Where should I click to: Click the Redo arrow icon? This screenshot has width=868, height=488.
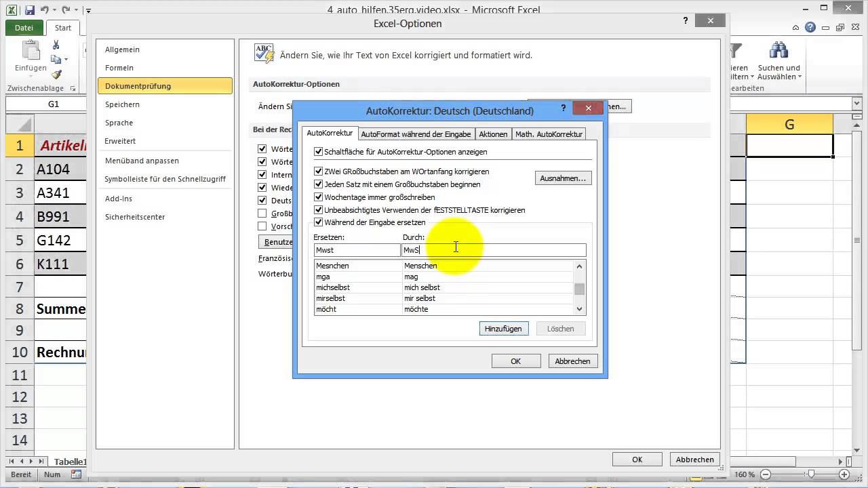click(66, 10)
